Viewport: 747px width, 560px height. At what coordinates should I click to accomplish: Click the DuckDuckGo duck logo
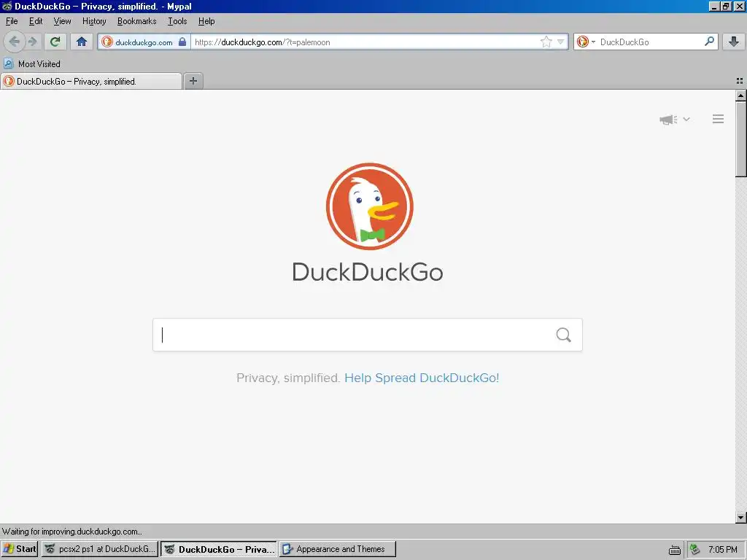tap(369, 206)
